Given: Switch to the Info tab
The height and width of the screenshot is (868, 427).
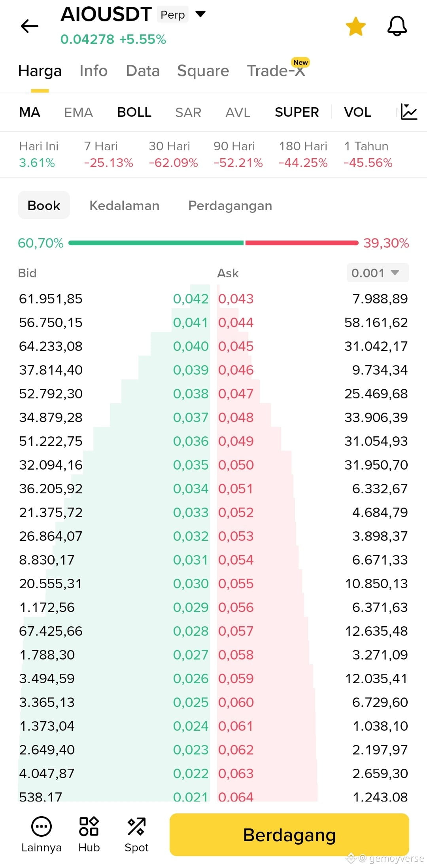Looking at the screenshot, I should tap(94, 71).
